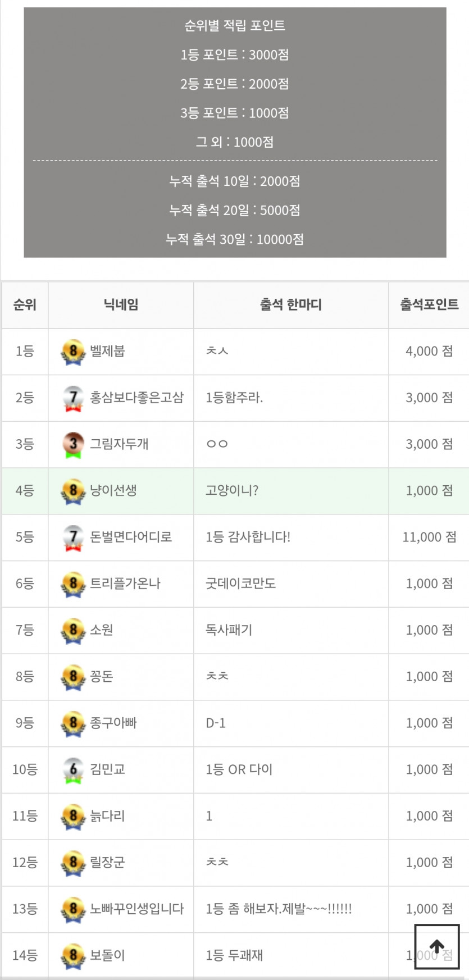
Task: Click the level 7 badge beside 돈벌면다어디로
Action: pos(73,537)
